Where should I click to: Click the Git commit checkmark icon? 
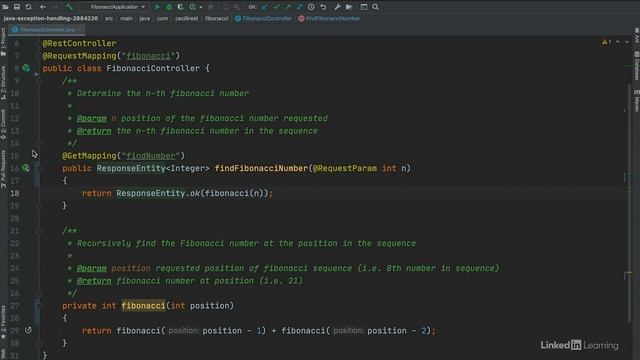[x=276, y=7]
